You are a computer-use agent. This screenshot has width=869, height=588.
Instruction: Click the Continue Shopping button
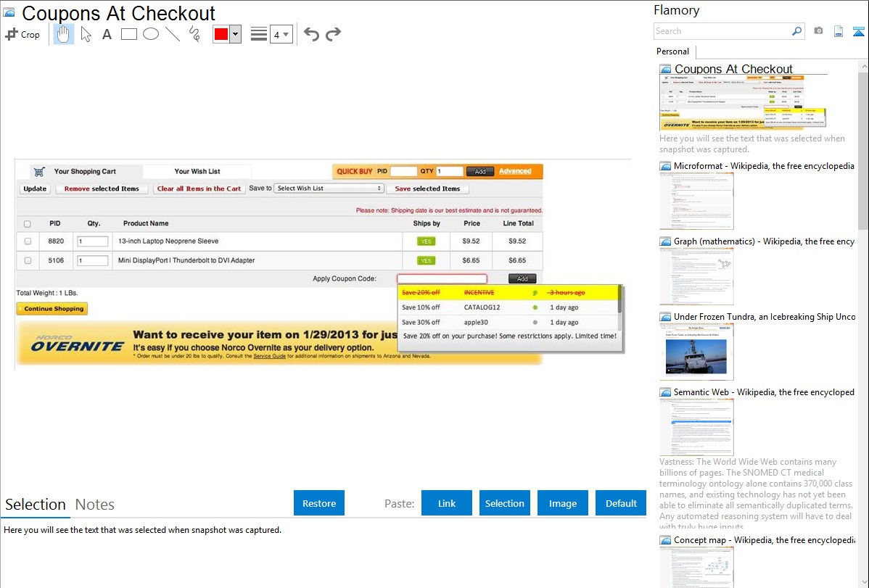52,309
